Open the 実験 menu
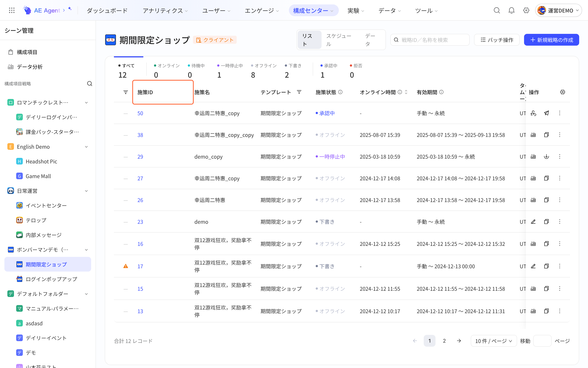The width and height of the screenshot is (588, 368). click(356, 10)
